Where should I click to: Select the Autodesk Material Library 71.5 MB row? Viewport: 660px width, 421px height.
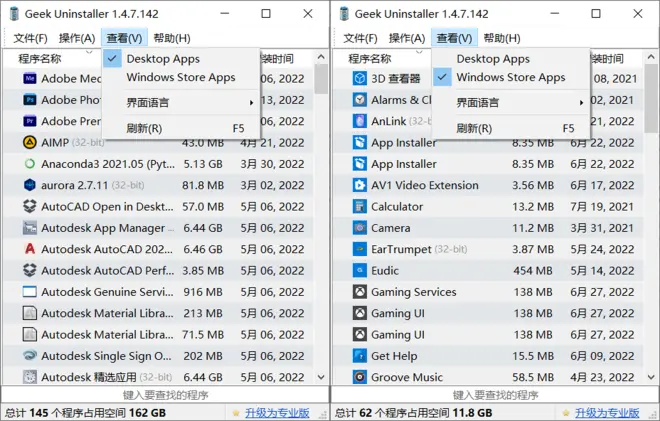tap(159, 335)
